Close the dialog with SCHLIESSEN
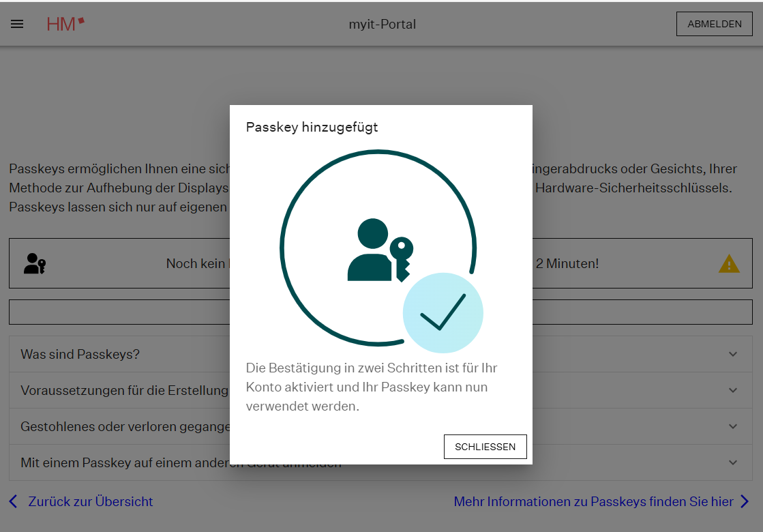The height and width of the screenshot is (532, 763). click(x=485, y=447)
